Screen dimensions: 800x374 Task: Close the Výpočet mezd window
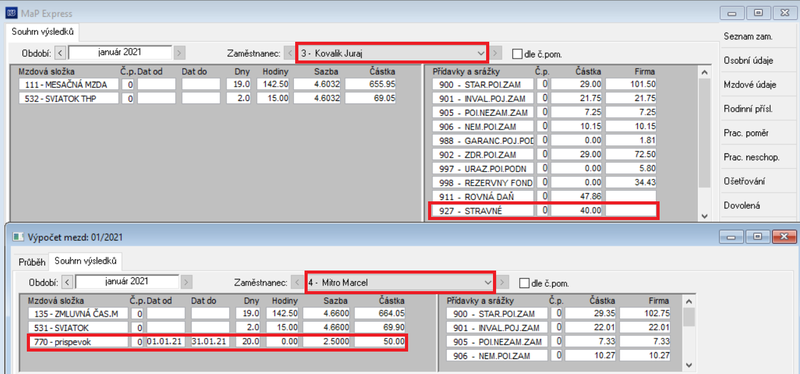(x=785, y=237)
